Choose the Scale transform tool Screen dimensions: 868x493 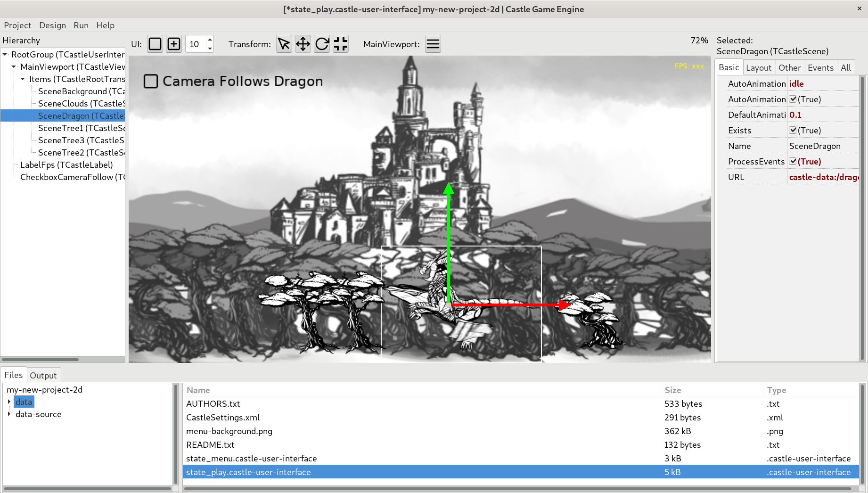click(x=340, y=44)
